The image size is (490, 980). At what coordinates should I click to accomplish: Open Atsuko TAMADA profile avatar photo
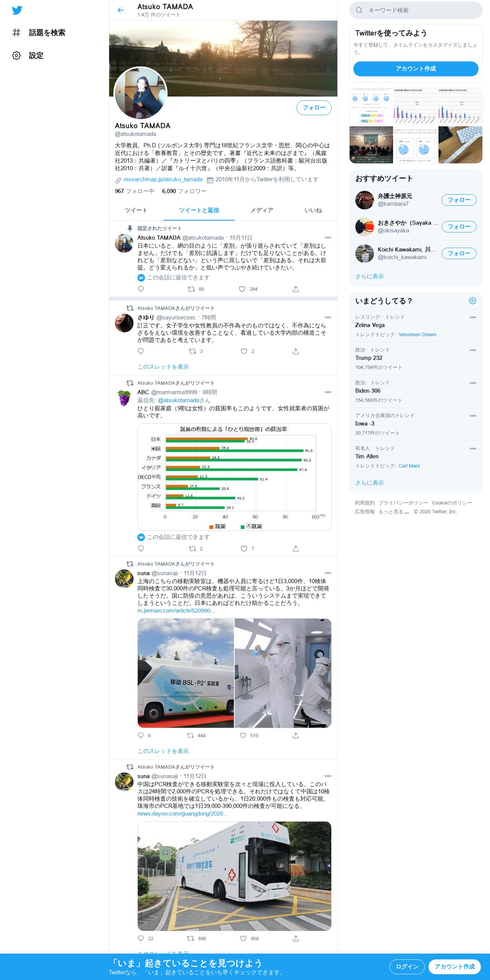(x=140, y=93)
